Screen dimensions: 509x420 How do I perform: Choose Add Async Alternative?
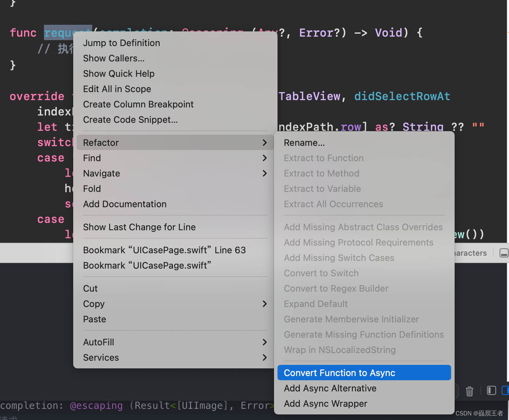pos(364,388)
